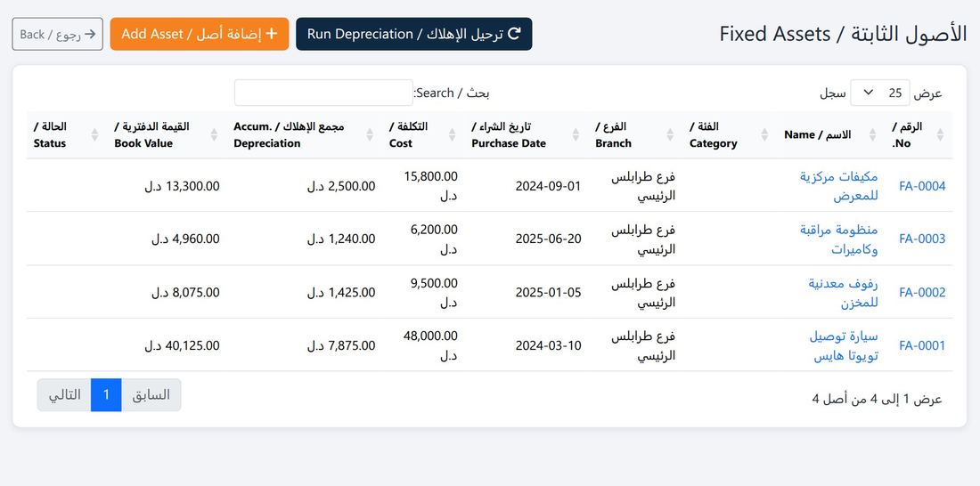Click accumulated depreciation 7,875.00
The width and height of the screenshot is (980, 486).
pos(352,345)
